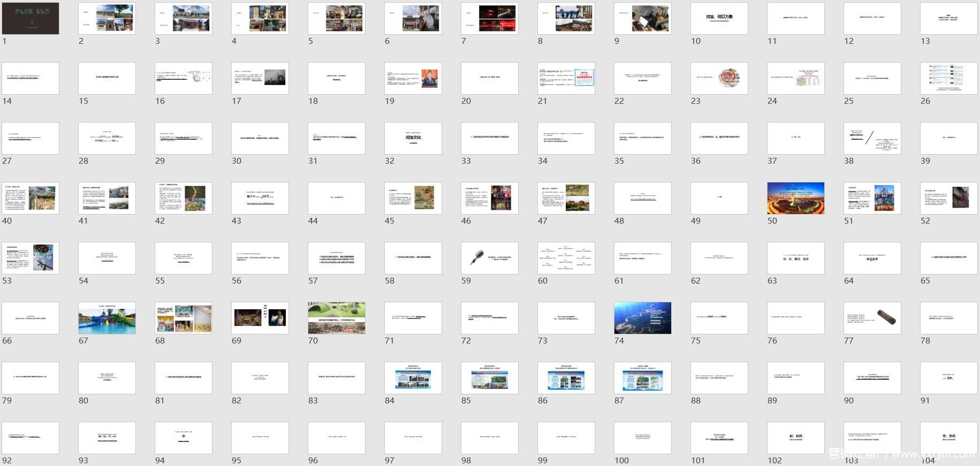Open slide 84 thumbnail
The width and height of the screenshot is (980, 466).
[x=413, y=378]
